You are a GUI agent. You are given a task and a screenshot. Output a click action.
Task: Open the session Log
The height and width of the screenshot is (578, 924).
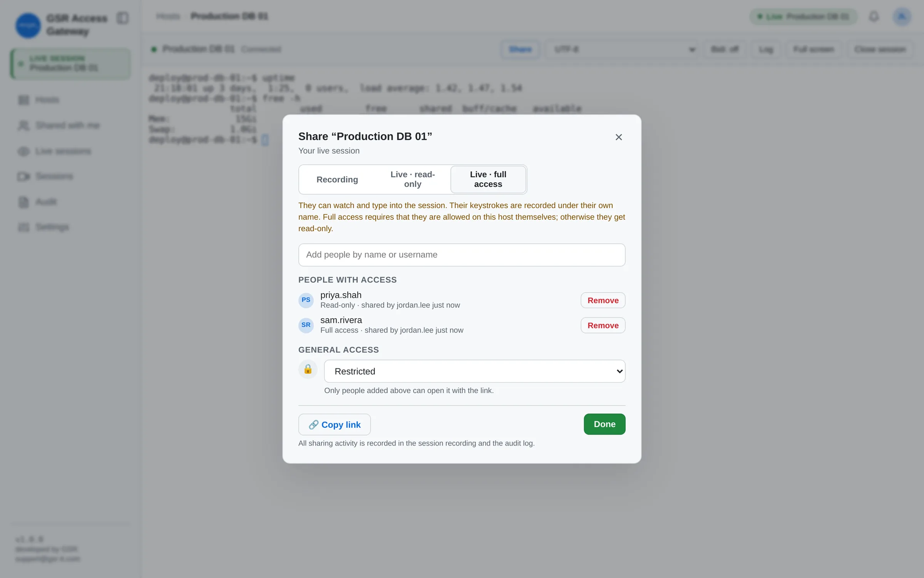click(765, 49)
